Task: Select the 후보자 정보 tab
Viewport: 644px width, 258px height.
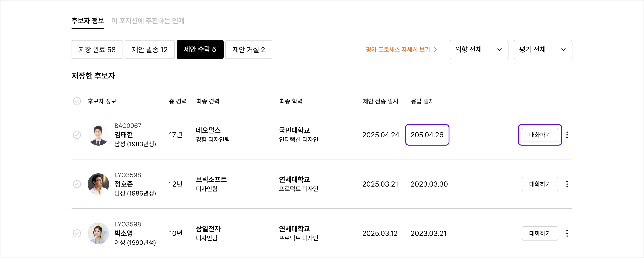Action: click(x=88, y=21)
